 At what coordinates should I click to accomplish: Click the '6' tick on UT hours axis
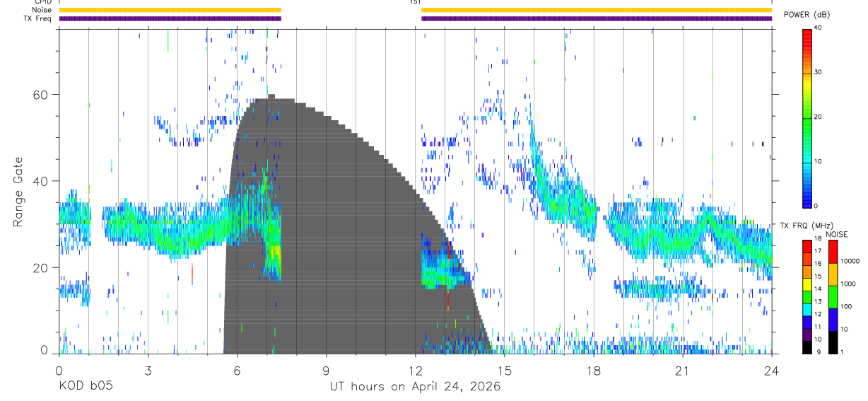click(x=237, y=371)
